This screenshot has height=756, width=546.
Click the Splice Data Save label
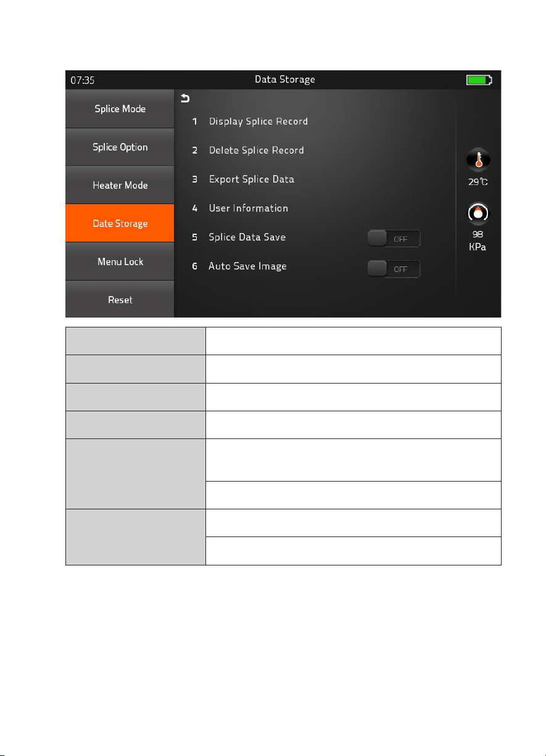pyautogui.click(x=247, y=237)
